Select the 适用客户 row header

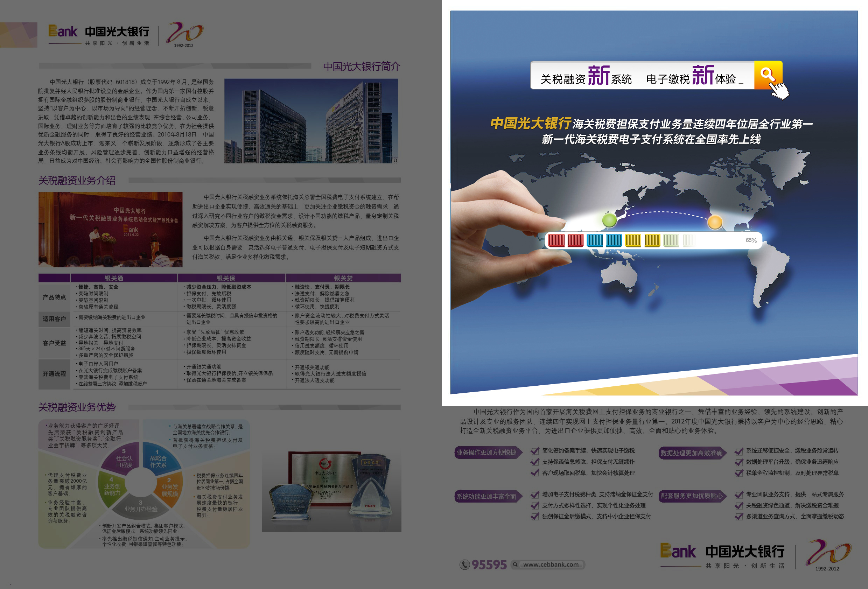point(54,318)
